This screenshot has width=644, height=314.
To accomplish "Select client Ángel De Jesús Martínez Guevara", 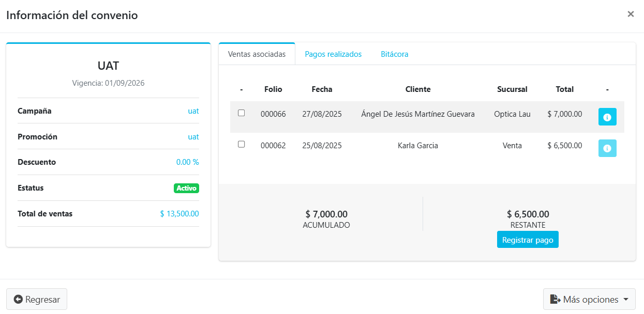I will pyautogui.click(x=418, y=114).
